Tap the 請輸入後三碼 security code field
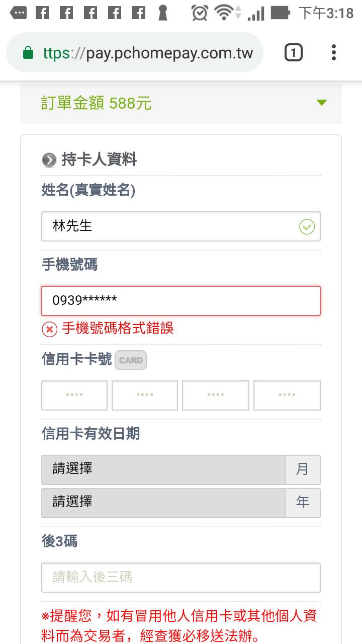 [181, 577]
